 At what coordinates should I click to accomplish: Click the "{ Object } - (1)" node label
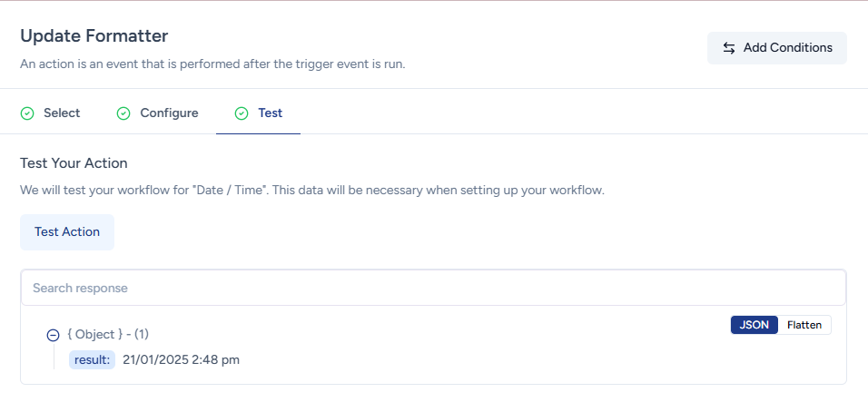[x=108, y=335]
